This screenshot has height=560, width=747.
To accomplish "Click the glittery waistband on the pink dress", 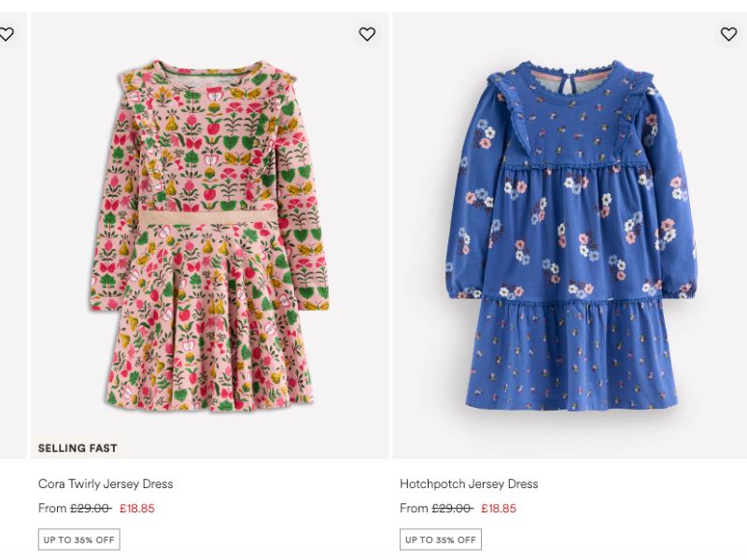I will [x=209, y=217].
